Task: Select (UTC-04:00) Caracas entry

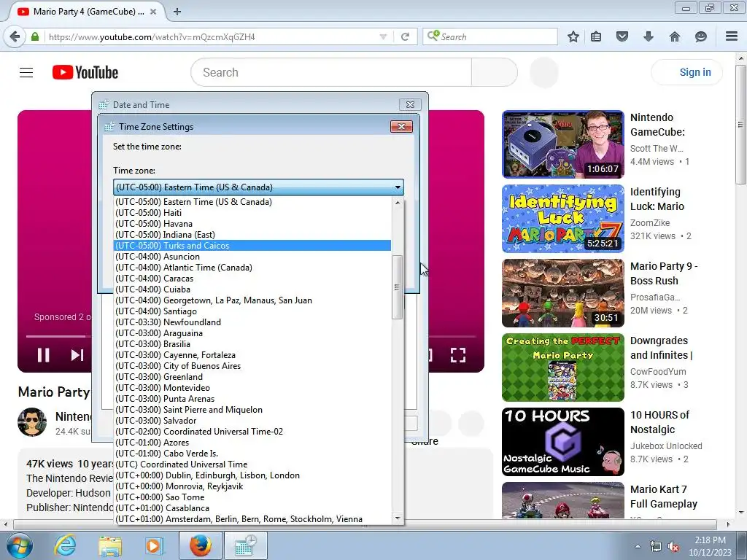Action: tap(252, 279)
